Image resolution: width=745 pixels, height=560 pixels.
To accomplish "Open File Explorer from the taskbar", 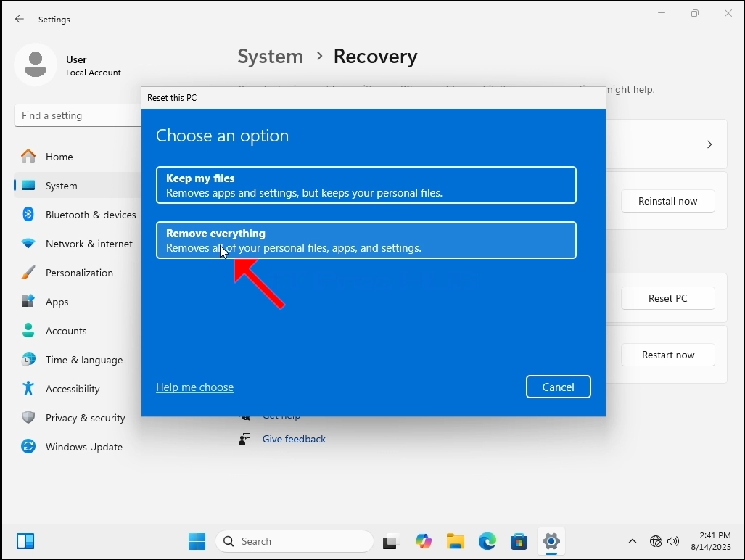I will click(x=455, y=541).
